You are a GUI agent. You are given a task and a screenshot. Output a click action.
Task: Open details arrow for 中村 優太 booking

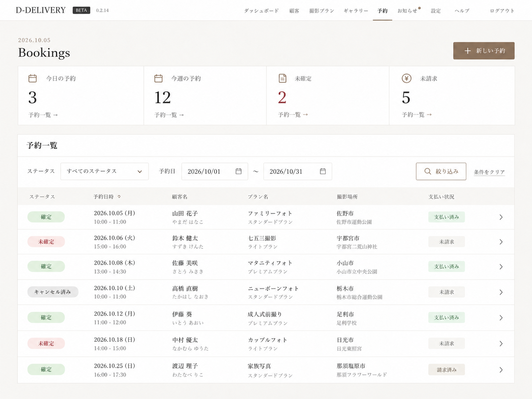coord(501,344)
